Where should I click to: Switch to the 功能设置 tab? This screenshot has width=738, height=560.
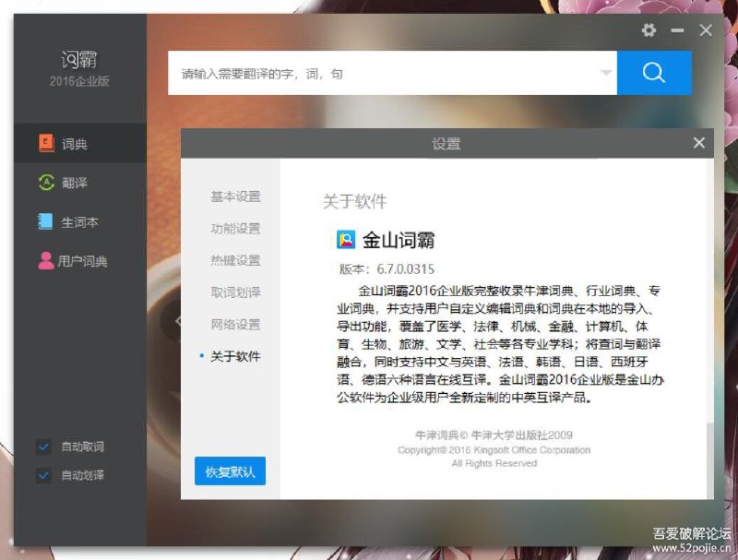coord(235,229)
